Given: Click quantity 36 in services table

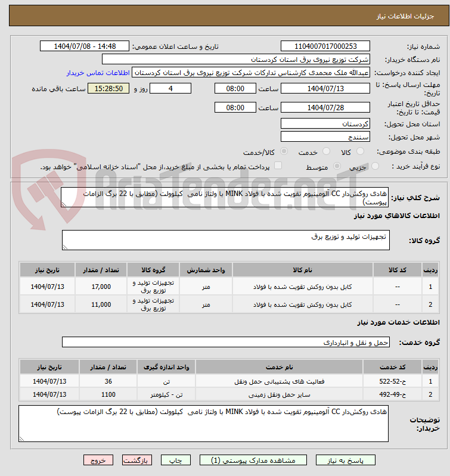Looking at the screenshot, I should 108,381.
